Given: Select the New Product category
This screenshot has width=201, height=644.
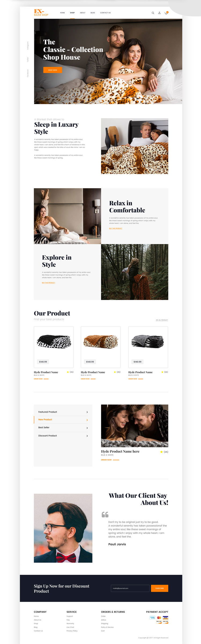Looking at the screenshot, I should pyautogui.click(x=63, y=419).
